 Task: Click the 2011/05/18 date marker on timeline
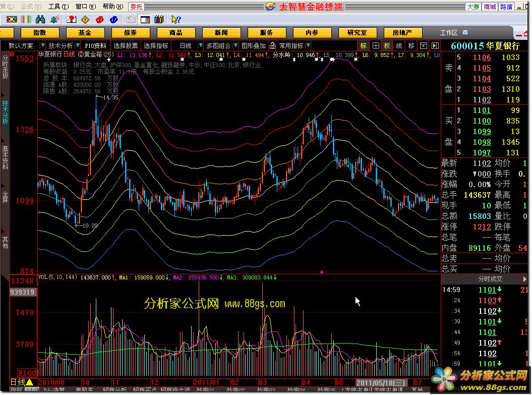pyautogui.click(x=380, y=383)
